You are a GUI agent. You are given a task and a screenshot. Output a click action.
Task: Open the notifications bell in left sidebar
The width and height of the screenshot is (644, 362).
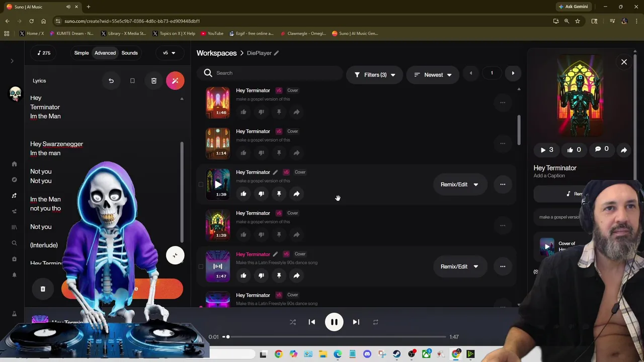pyautogui.click(x=14, y=275)
